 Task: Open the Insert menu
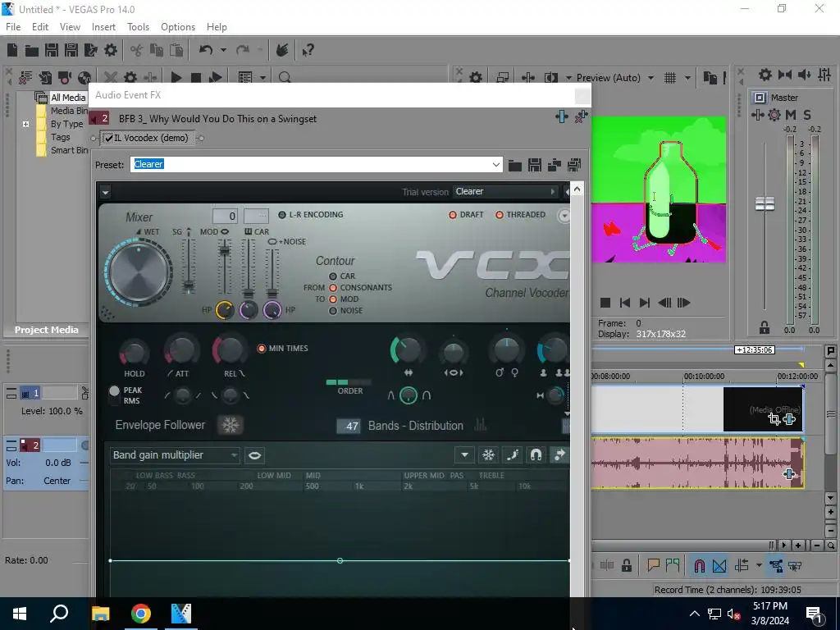point(103,27)
